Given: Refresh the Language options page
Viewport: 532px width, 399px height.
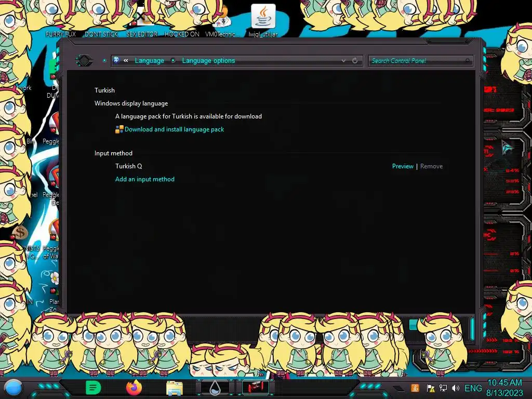Looking at the screenshot, I should (355, 60).
